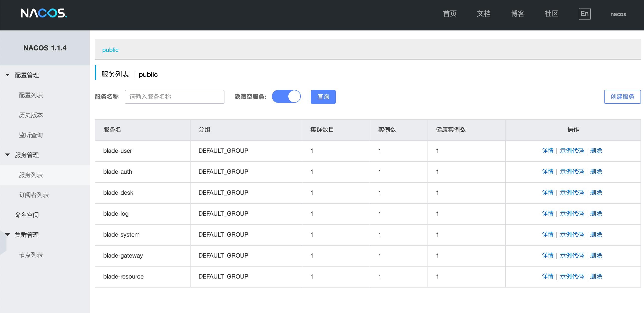Screen dimensions: 644x313
Task: Open 详情 for blade-desk
Action: point(547,192)
